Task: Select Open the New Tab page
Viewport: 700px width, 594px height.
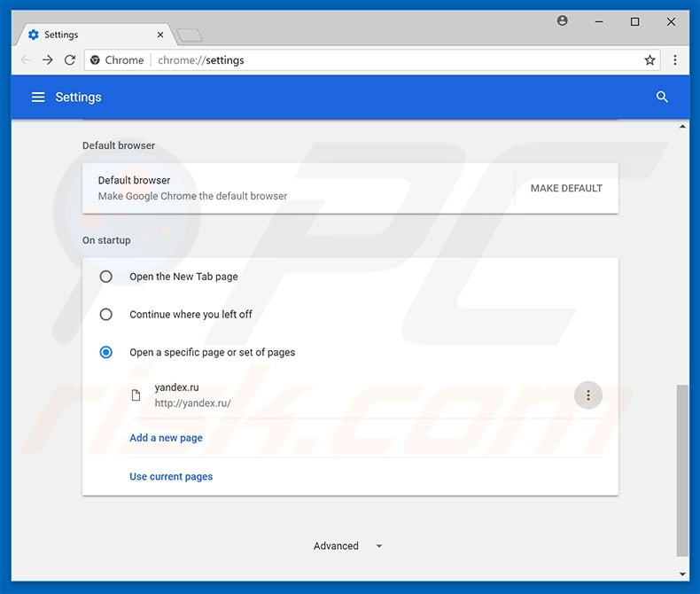Action: click(x=105, y=277)
